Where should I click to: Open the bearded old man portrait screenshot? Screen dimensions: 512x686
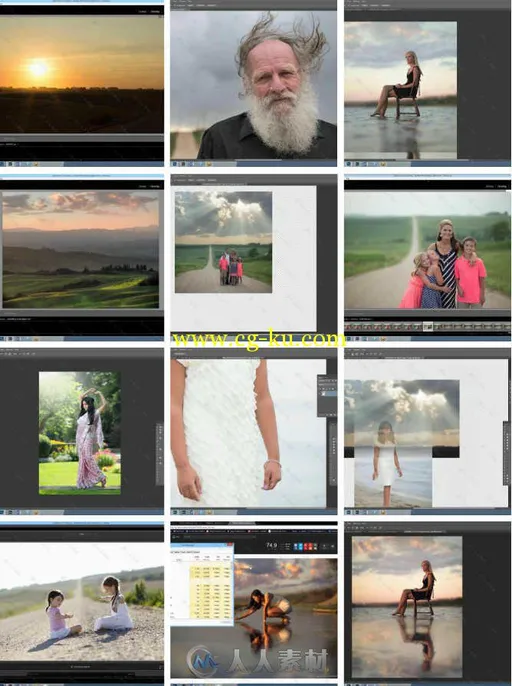(x=253, y=83)
